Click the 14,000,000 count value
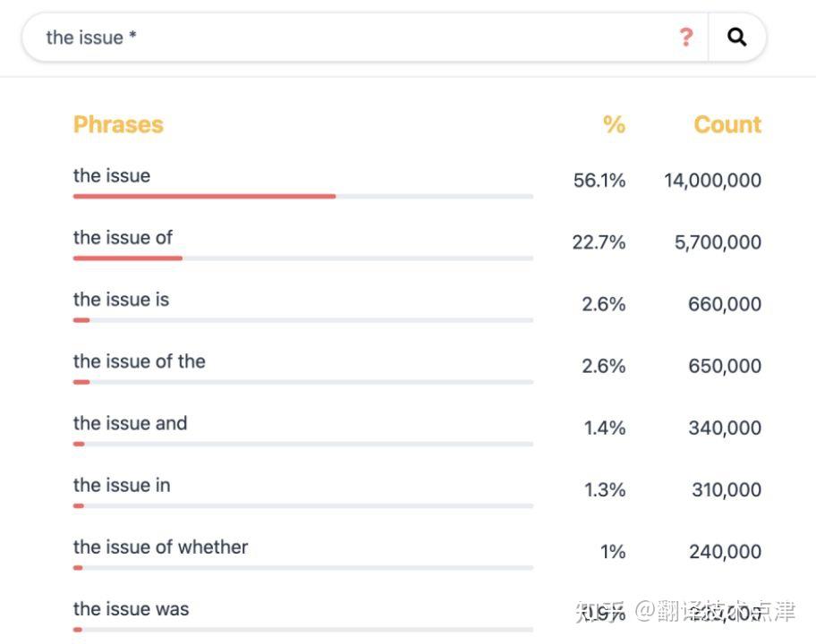This screenshot has height=644, width=816. 712,181
